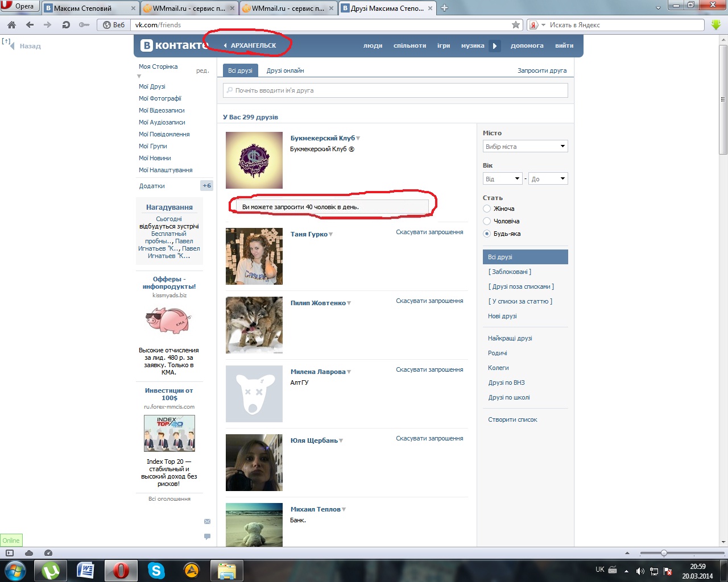Toggle the Opera panel icon in status bar
This screenshot has height=582, width=728.
[x=10, y=553]
